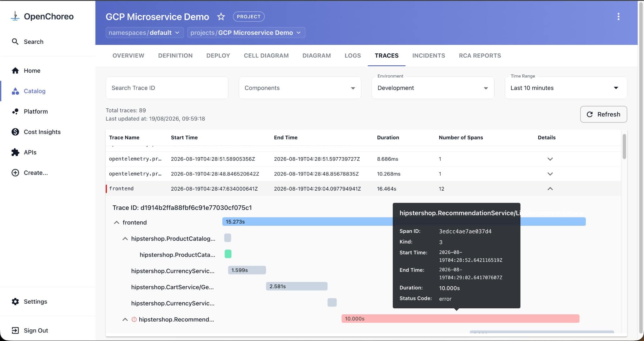Click the Search Trace ID field
644x341 pixels.
pos(167,88)
